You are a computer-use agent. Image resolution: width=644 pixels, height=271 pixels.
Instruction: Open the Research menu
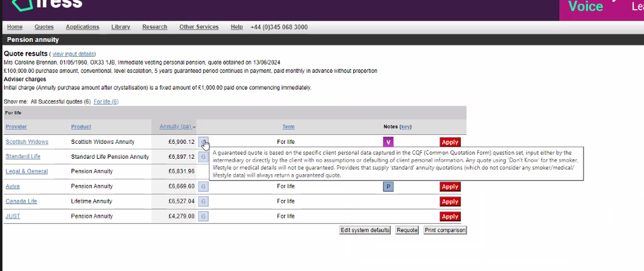pyautogui.click(x=155, y=27)
